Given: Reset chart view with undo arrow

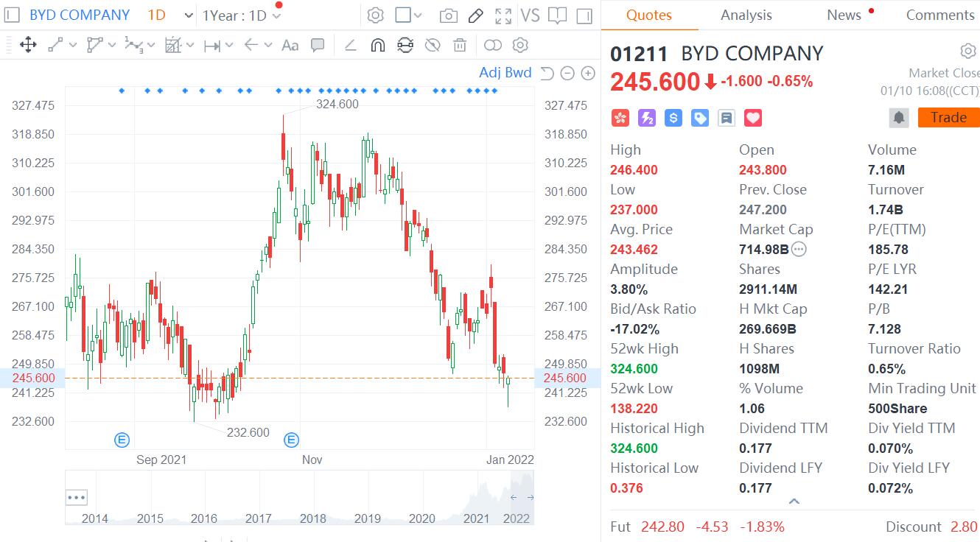Looking at the screenshot, I should [546, 73].
